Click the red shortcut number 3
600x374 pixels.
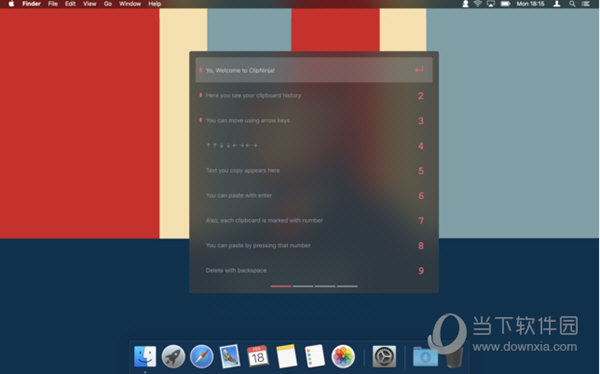[421, 121]
